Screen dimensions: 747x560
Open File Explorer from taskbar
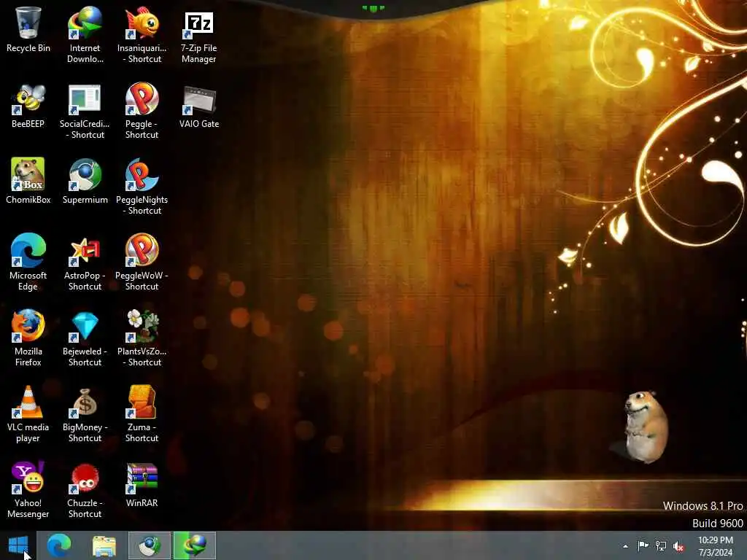coord(104,545)
